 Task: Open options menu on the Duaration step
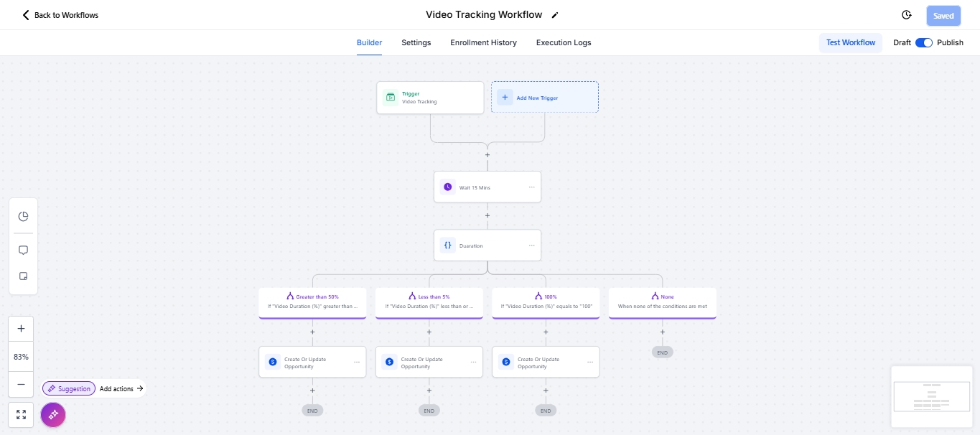(532, 245)
